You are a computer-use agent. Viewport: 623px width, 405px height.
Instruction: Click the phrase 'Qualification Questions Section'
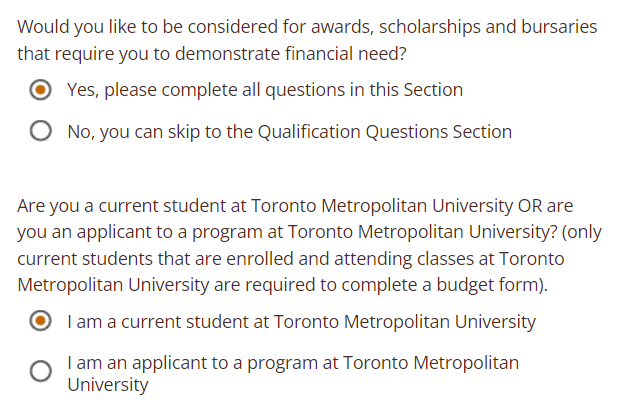(385, 132)
